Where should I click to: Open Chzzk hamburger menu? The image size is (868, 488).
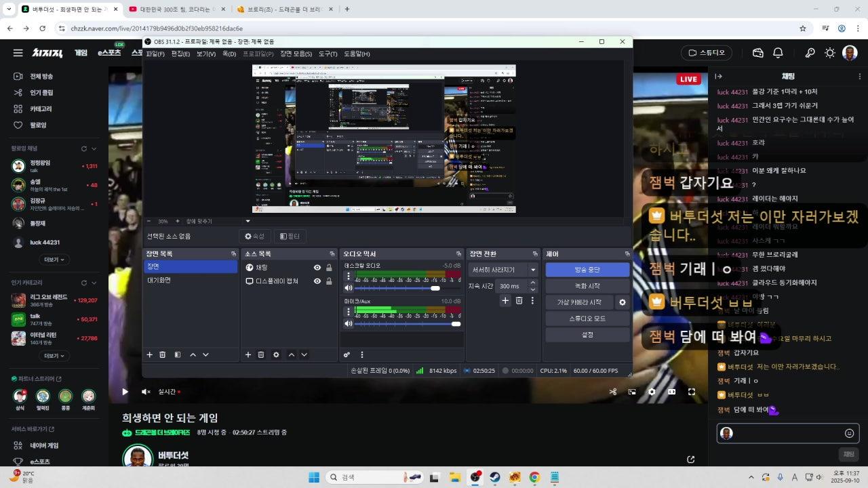[x=18, y=53]
